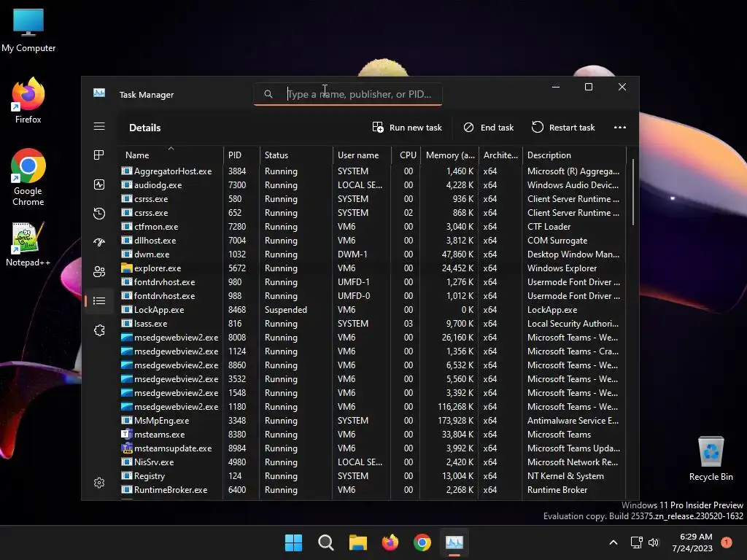Screen dimensions: 747x560
Task: Show hidden system tray icons chevron
Action: tap(614, 542)
